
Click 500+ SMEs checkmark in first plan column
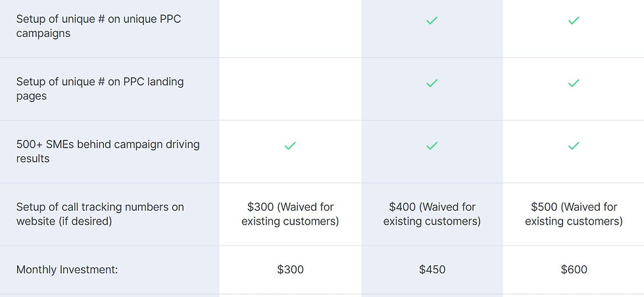pyautogui.click(x=290, y=146)
